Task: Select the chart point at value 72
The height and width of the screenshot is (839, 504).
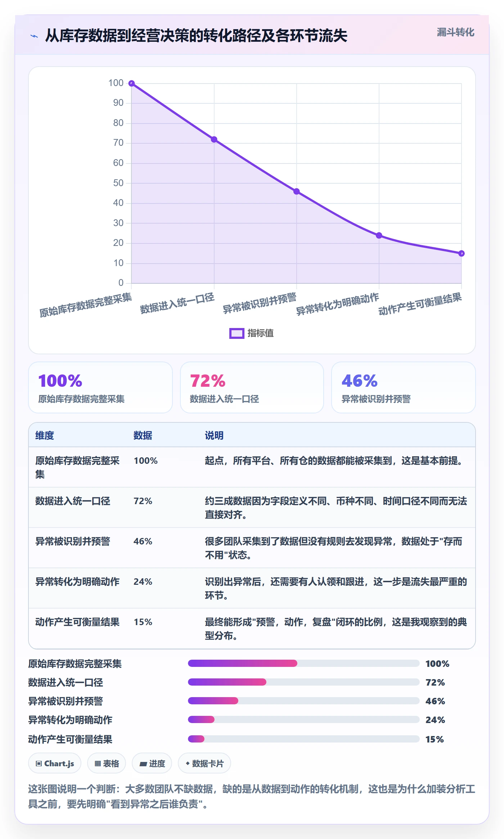Action: coord(214,139)
